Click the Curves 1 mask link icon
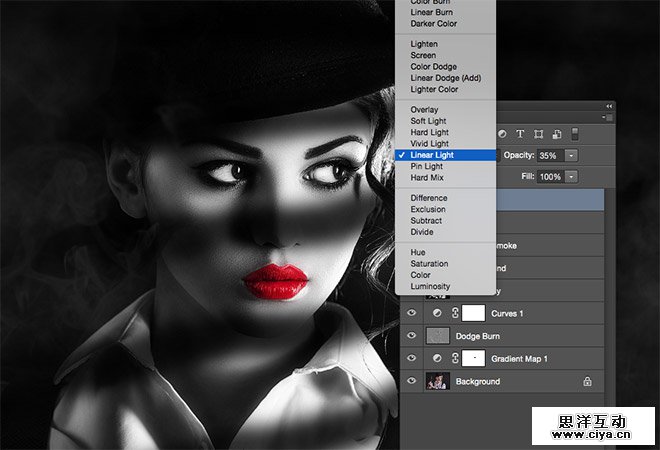The width and height of the screenshot is (660, 450). (x=456, y=313)
